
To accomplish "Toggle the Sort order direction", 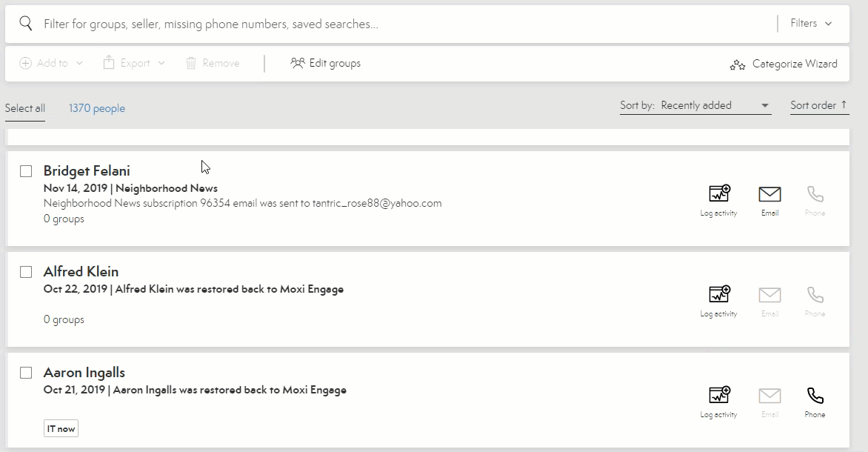I will click(819, 105).
